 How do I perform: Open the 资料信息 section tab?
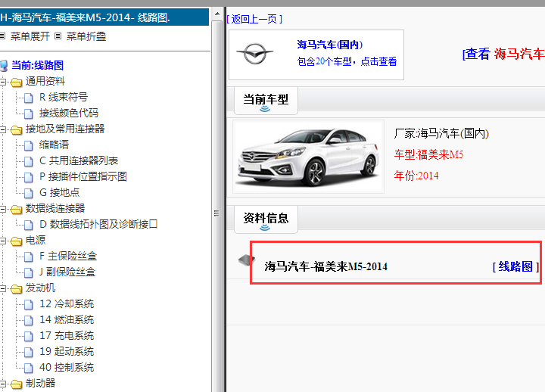266,219
